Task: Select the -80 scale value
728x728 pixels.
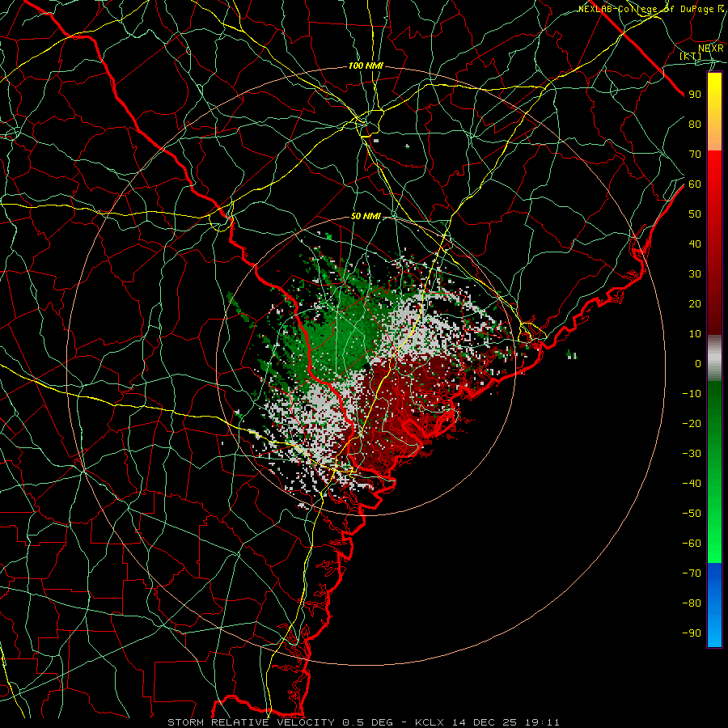Action: 692,603
